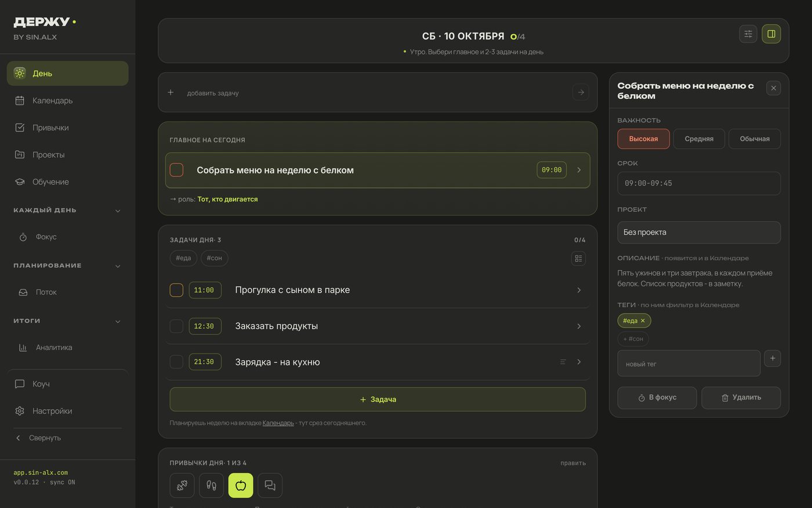Open the filter settings sliders icon
Screen dimensions: 812x508
tap(748, 34)
